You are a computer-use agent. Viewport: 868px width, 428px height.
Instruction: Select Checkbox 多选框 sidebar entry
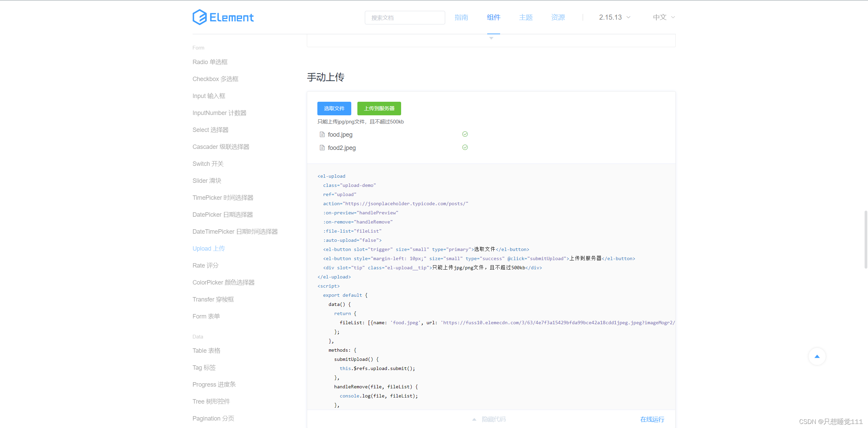coord(215,79)
